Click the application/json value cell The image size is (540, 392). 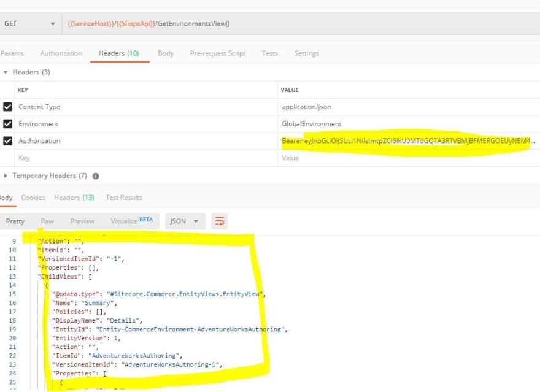[x=409, y=107]
